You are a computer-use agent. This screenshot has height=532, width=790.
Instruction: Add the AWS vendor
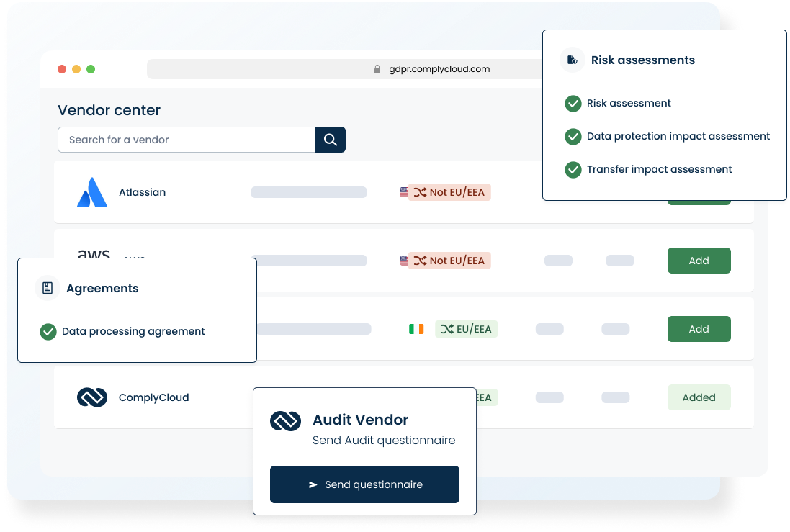pyautogui.click(x=699, y=261)
